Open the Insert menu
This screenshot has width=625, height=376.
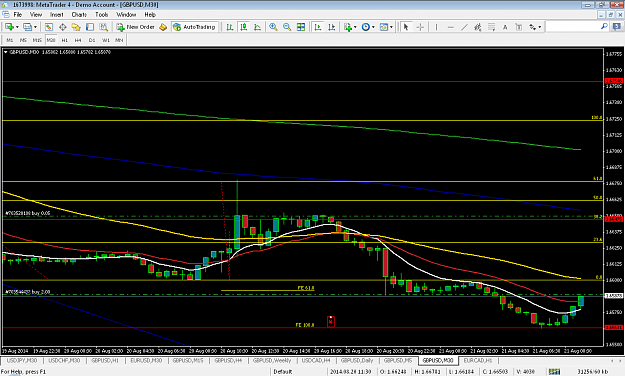pos(57,14)
